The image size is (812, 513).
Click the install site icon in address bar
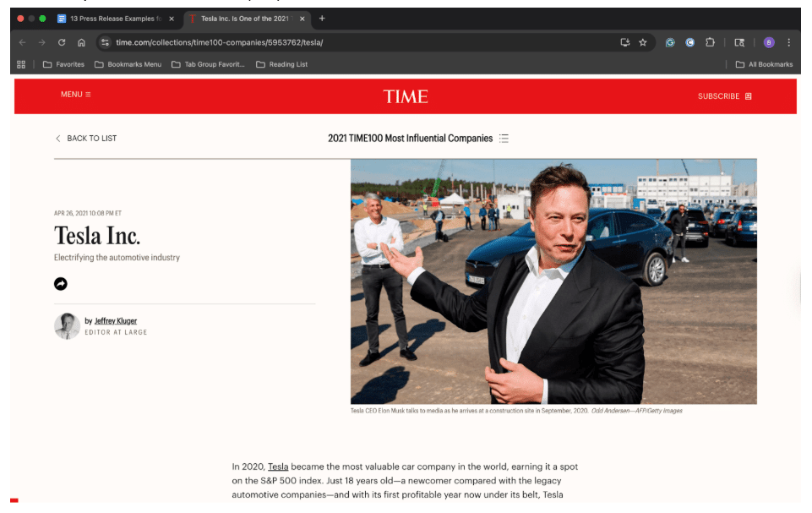[626, 42]
